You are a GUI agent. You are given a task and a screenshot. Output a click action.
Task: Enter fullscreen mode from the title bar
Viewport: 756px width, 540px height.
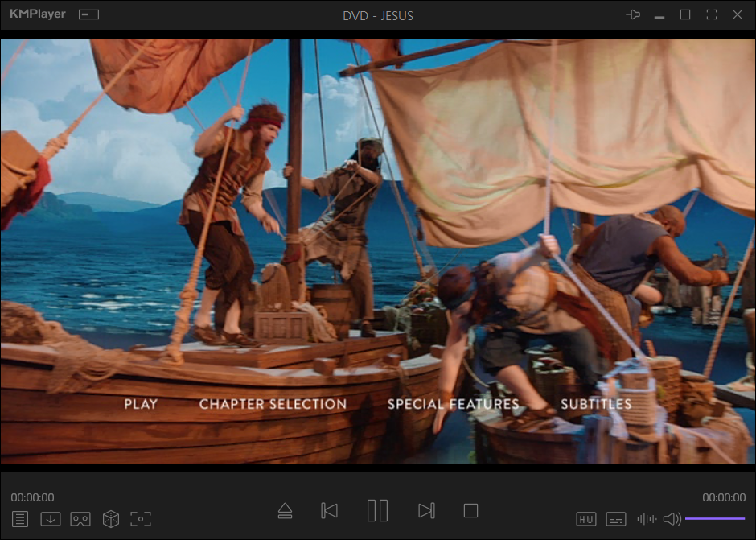tap(712, 14)
